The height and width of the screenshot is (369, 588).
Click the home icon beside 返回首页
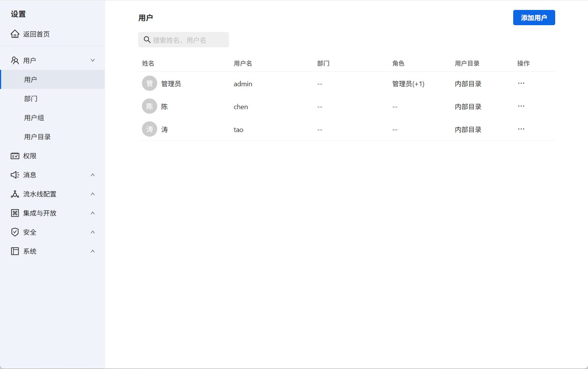[15, 34]
